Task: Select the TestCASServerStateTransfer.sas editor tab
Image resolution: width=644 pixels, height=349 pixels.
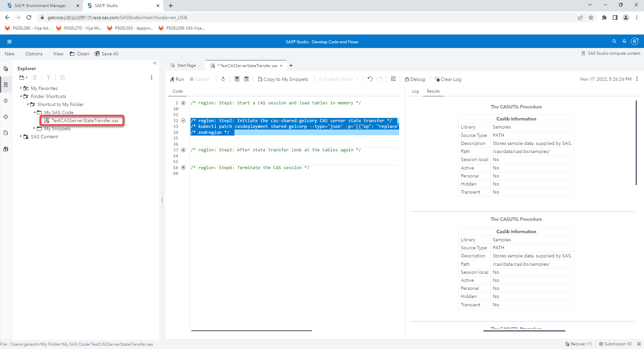Action: click(247, 65)
